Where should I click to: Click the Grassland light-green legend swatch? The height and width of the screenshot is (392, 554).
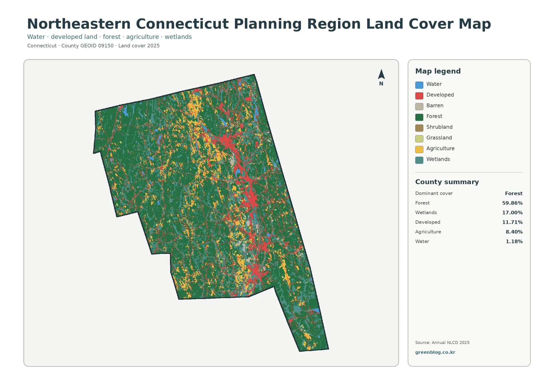click(x=419, y=139)
